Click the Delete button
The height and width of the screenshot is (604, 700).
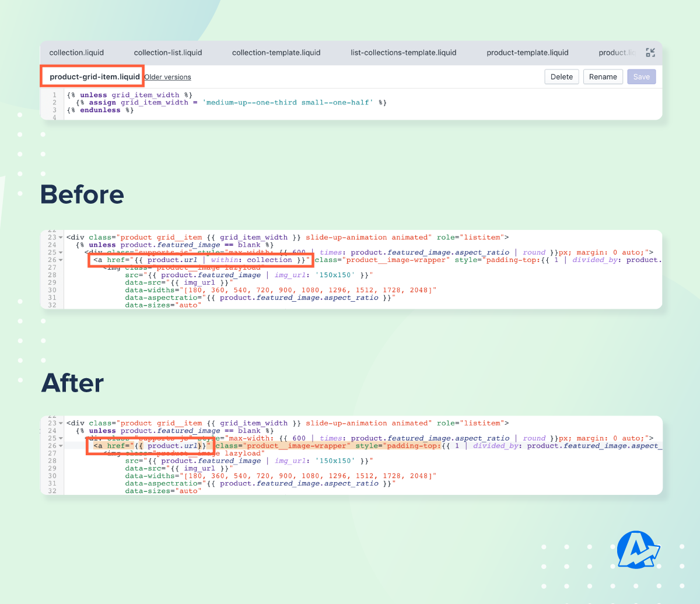[562, 76]
